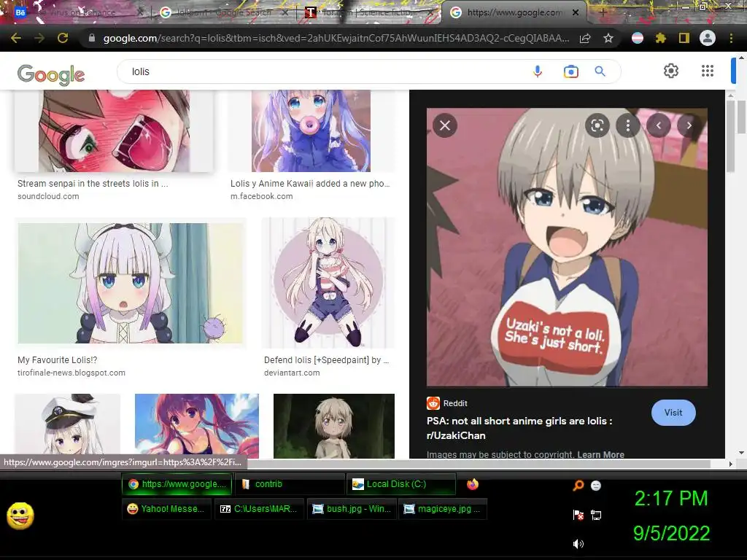Switch to the bush.jpg viewer window
747x560 pixels.
tap(352, 509)
